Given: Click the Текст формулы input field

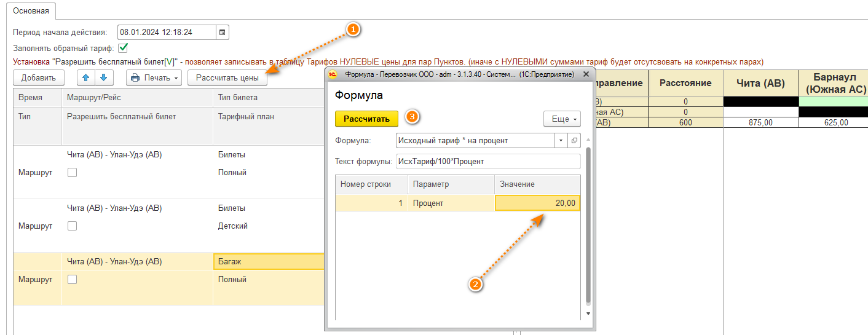Looking at the screenshot, I should 488,162.
